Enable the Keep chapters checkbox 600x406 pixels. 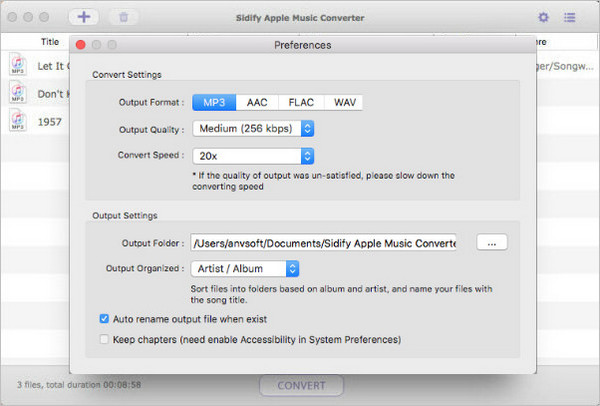pyautogui.click(x=104, y=339)
